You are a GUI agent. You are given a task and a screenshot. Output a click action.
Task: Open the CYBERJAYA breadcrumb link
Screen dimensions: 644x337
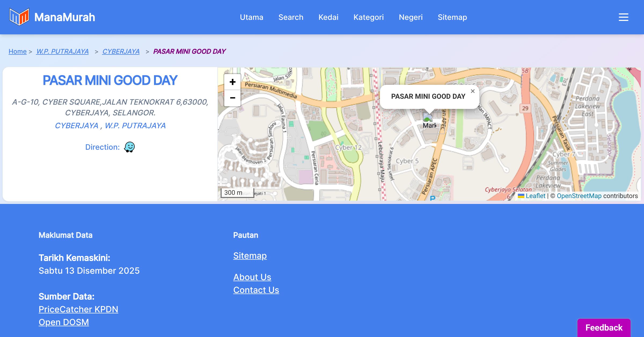click(121, 51)
